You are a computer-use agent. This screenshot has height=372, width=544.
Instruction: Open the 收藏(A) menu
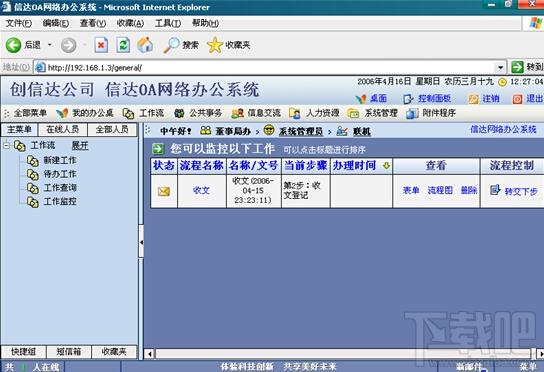click(x=130, y=23)
